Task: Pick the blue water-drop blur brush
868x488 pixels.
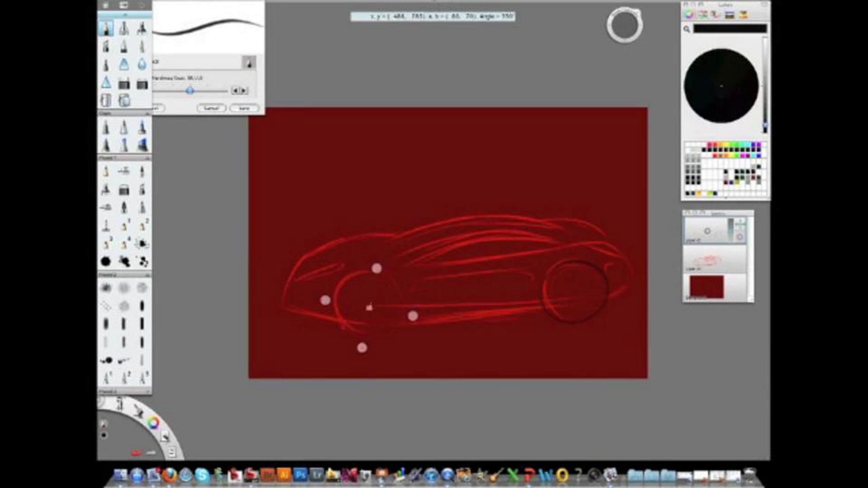Action: 142,65
